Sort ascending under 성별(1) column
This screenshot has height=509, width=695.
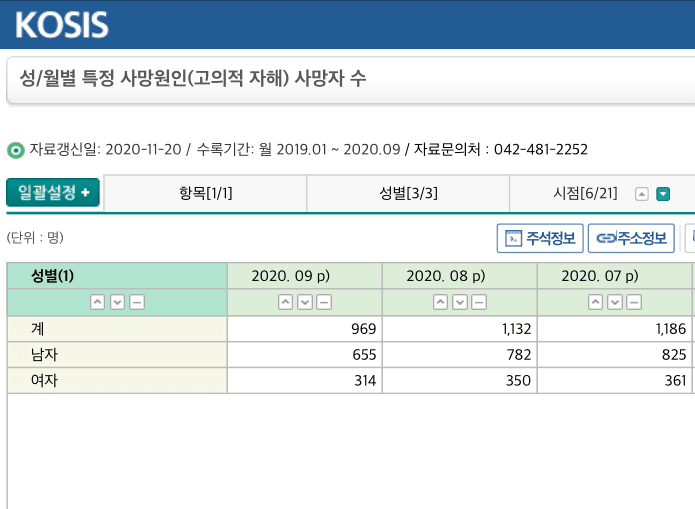click(x=97, y=302)
